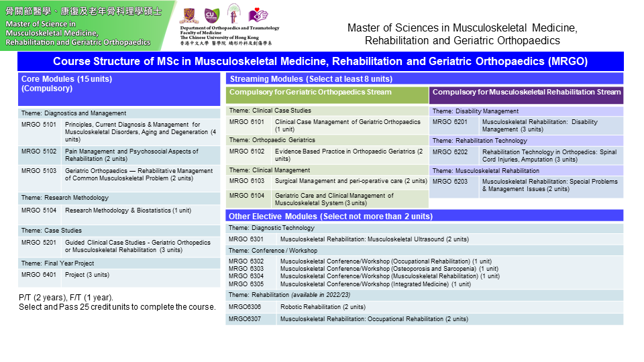Click the Core Modules (15 units) header
This screenshot has height=362, width=644.
click(x=119, y=89)
